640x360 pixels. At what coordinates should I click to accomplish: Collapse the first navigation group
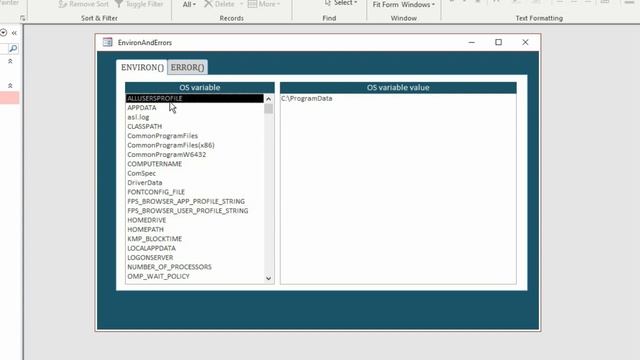[10, 61]
